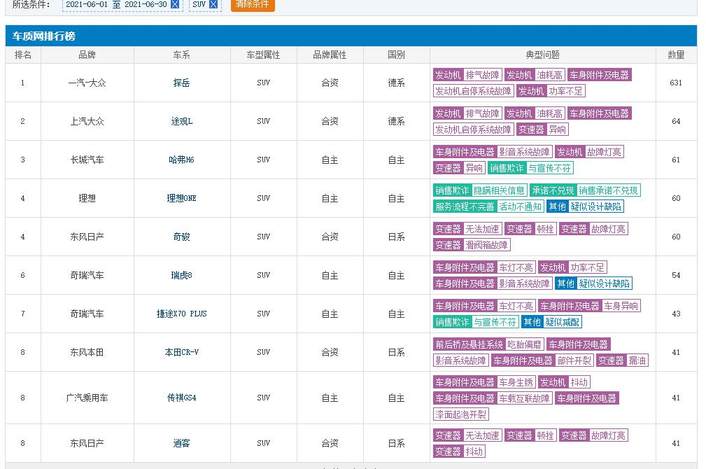
Task: Select 变速器 顿挫 tag in 逍客 row
Action: tap(530, 435)
